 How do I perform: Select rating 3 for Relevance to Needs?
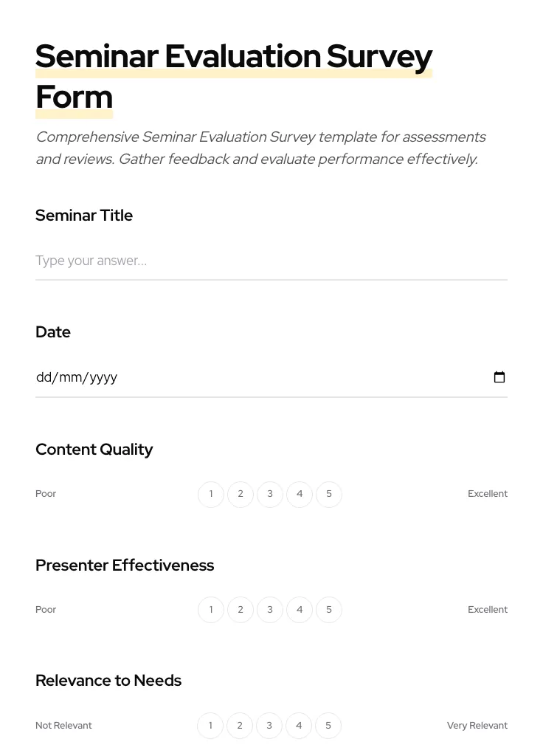269,725
